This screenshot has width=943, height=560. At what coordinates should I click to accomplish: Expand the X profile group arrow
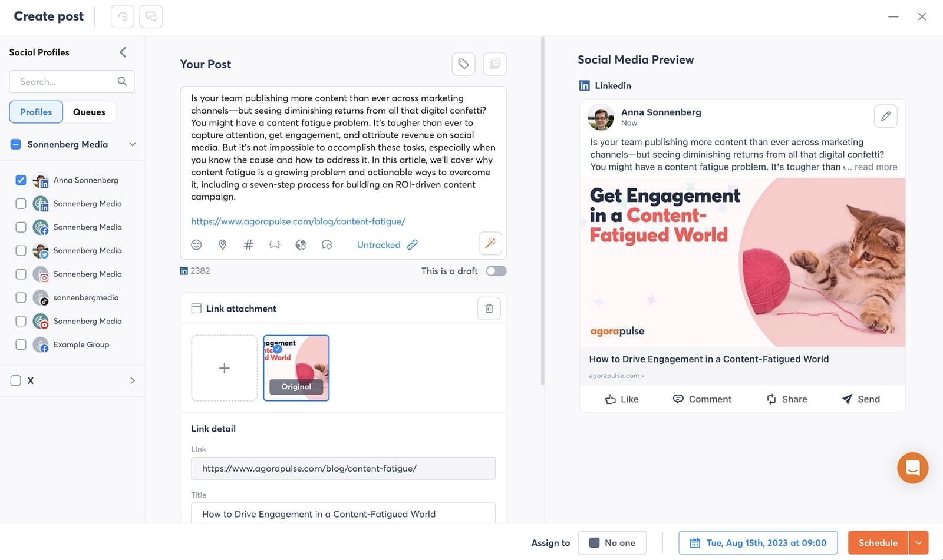[x=133, y=380]
